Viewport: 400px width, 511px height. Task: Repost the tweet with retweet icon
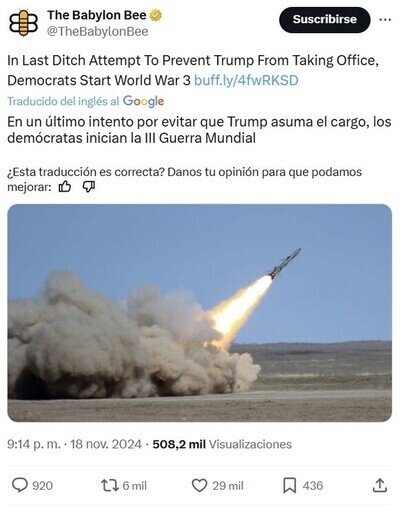point(110,485)
